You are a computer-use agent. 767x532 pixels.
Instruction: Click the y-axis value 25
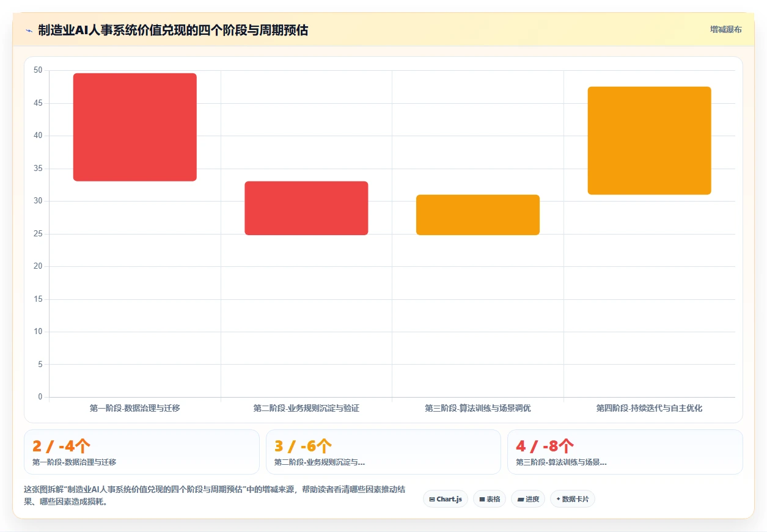coord(38,234)
